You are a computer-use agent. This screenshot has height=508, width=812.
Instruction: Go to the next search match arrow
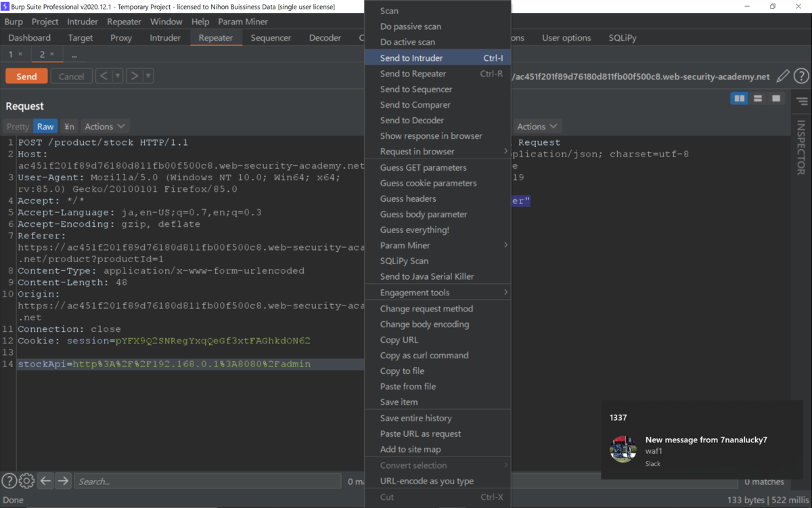coord(63,481)
